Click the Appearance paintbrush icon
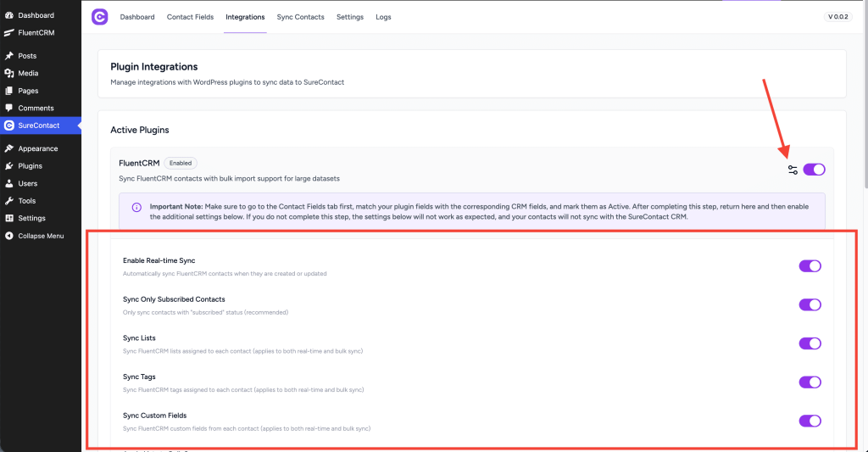Image resolution: width=868 pixels, height=452 pixels. click(x=9, y=149)
